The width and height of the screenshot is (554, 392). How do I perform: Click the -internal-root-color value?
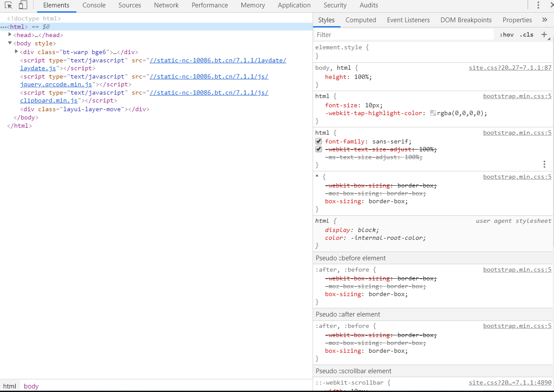pyautogui.click(x=388, y=238)
